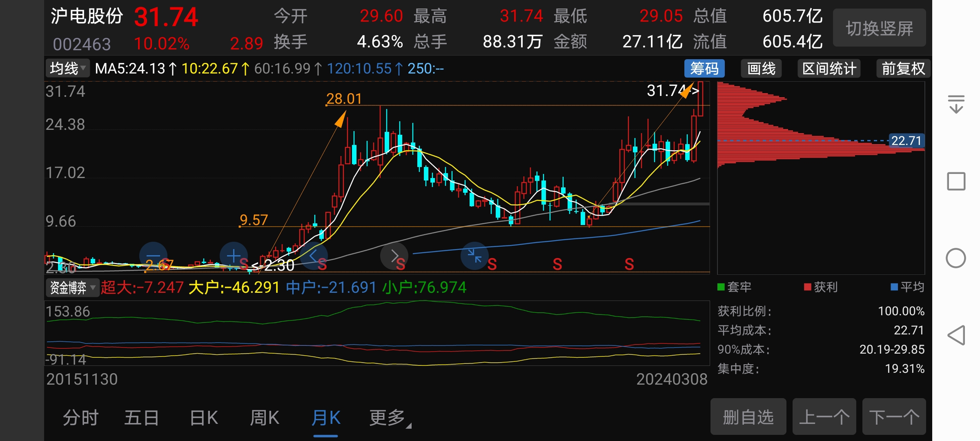Image resolution: width=980 pixels, height=441 pixels.
Task: Expand the 更多 period options
Action: (x=390, y=418)
